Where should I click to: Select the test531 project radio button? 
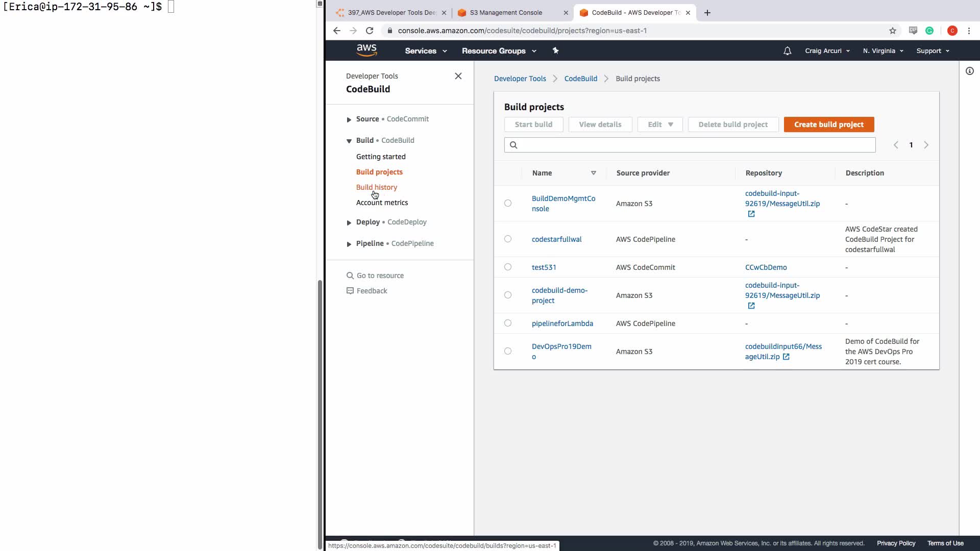point(507,267)
